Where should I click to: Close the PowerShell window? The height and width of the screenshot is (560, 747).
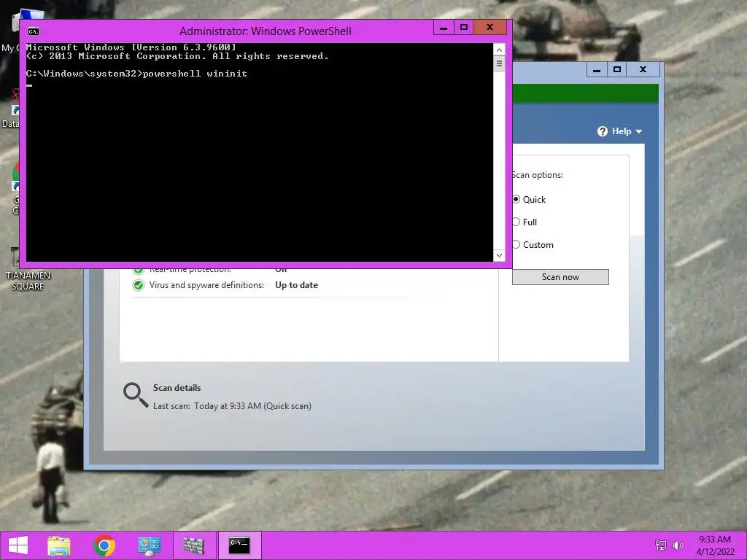point(489,28)
